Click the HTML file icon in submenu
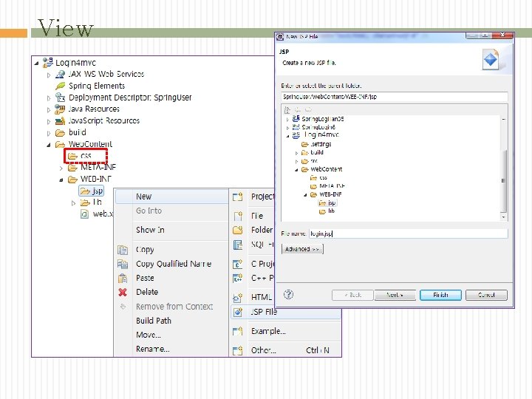The width and height of the screenshot is (532, 399). (237, 298)
